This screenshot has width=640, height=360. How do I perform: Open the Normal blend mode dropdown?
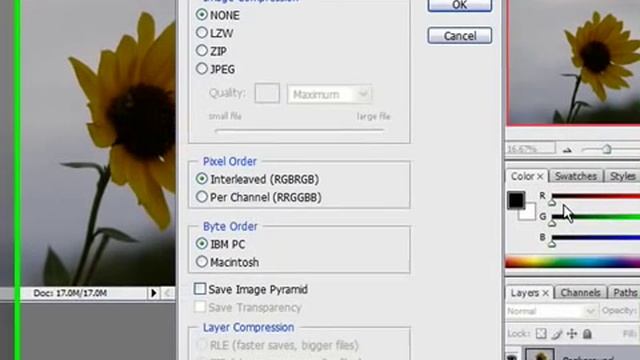pyautogui.click(x=551, y=311)
